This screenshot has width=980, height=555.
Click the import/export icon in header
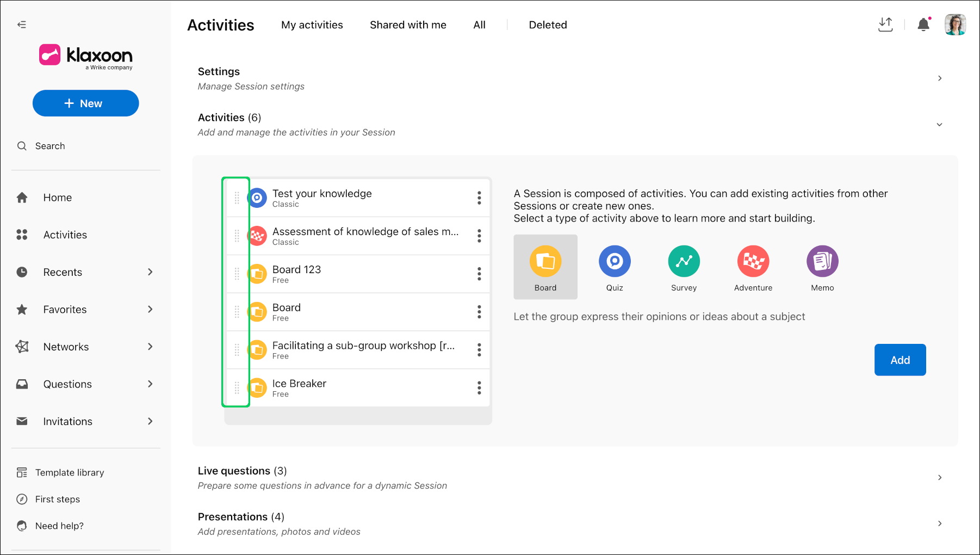[x=885, y=24]
